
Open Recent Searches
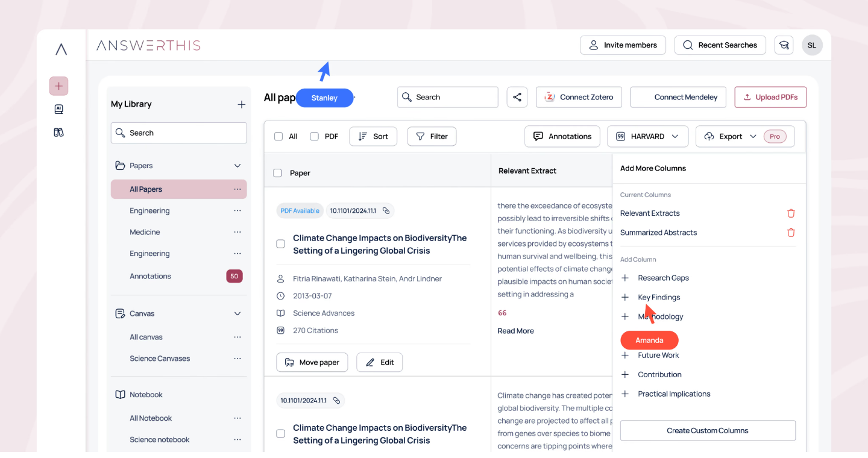point(720,45)
